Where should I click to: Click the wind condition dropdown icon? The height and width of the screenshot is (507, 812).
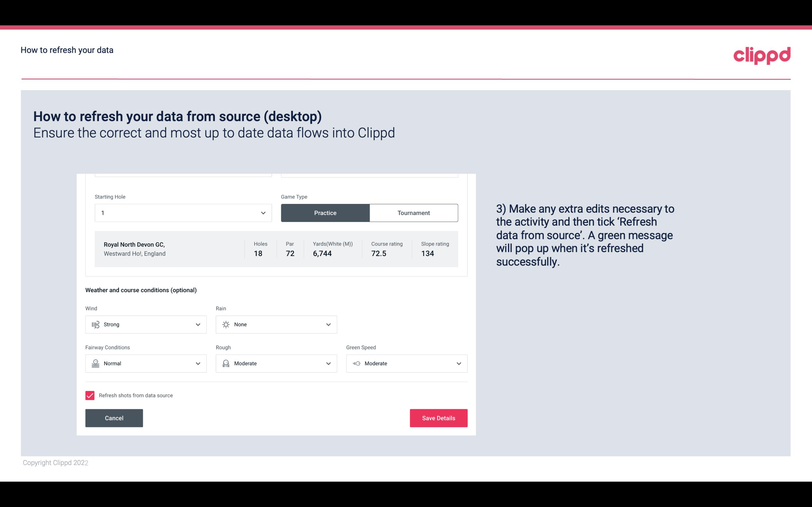click(x=198, y=325)
